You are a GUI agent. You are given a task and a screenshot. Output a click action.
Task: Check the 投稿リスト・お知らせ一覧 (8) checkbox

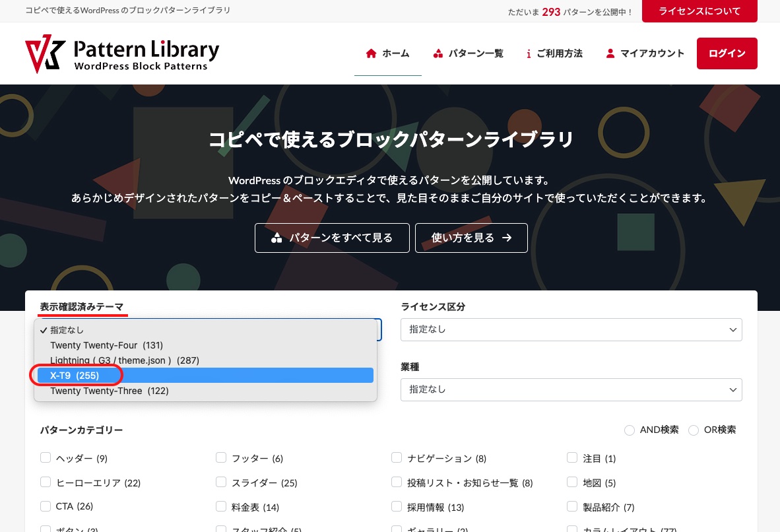pos(397,482)
